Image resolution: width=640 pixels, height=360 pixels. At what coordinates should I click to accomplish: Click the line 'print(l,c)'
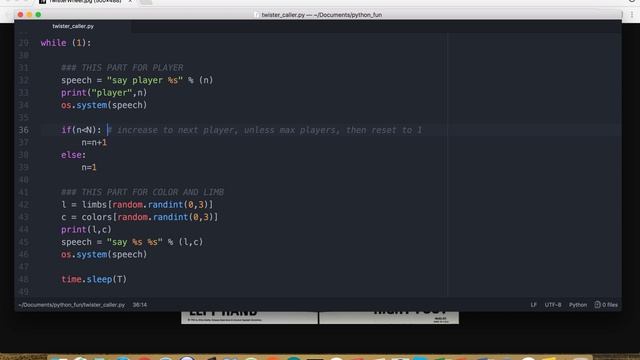[86, 230]
